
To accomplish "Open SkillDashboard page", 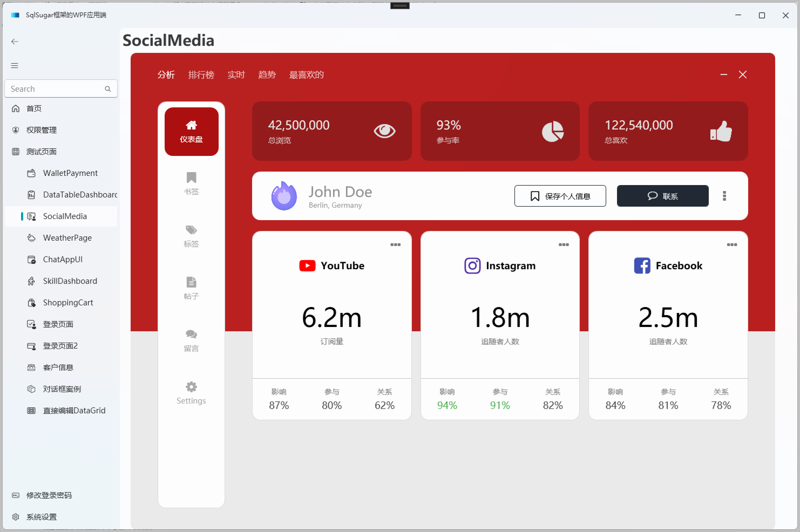I will click(61, 281).
